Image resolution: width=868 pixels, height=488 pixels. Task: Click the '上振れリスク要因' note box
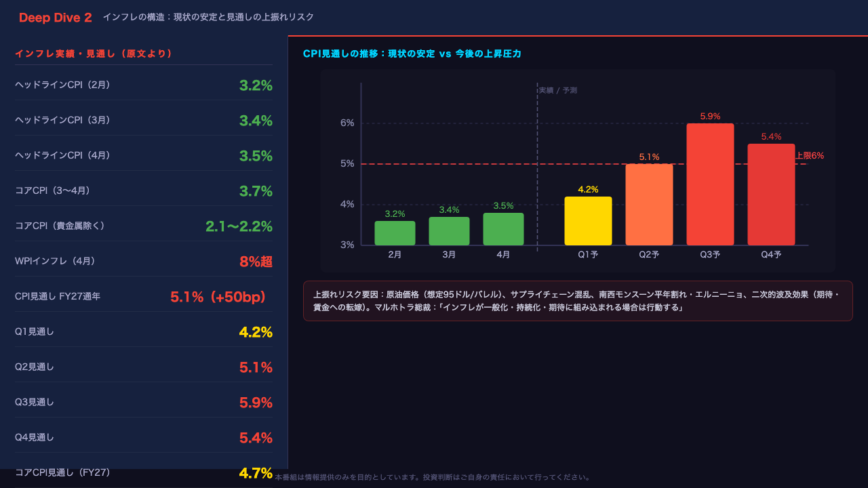click(x=578, y=301)
